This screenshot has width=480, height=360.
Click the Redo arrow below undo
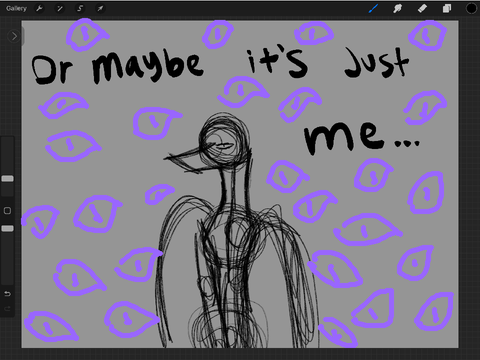(x=7, y=309)
